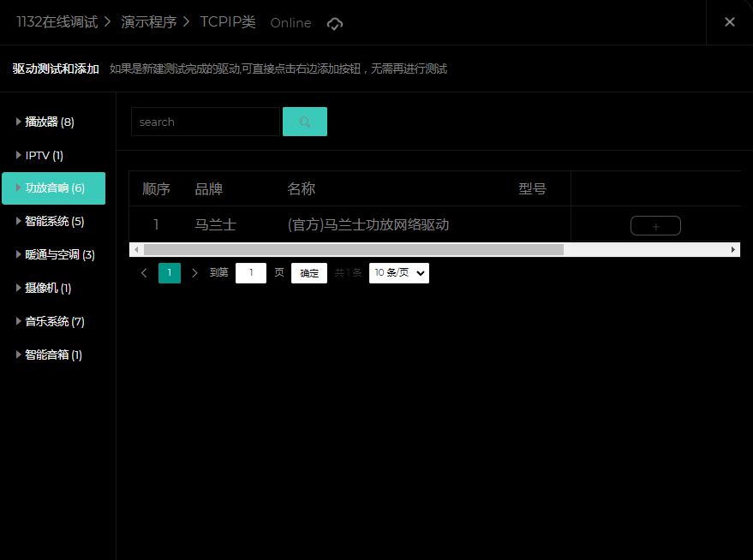753x560 pixels.
Task: Expand the 播放器 (8) category
Action: click(50, 122)
